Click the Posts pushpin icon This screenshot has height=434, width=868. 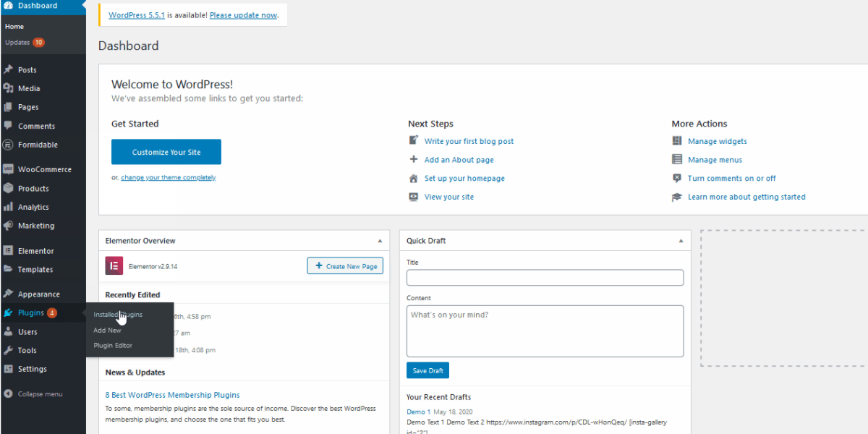8,70
